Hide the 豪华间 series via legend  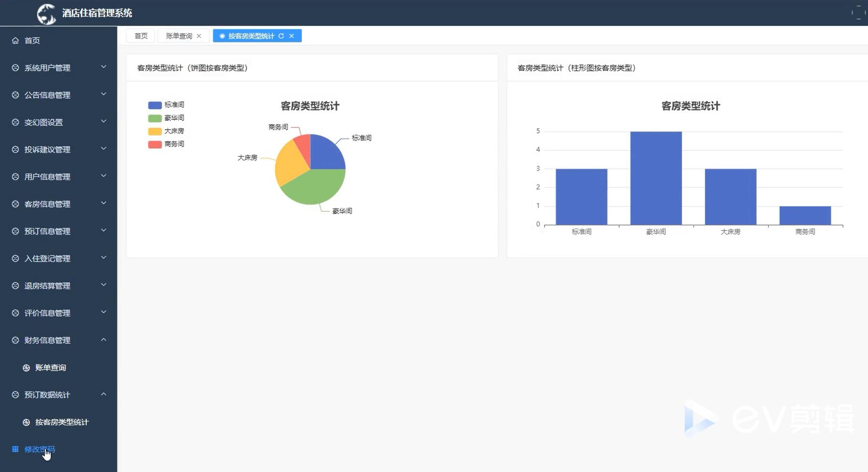pos(165,117)
